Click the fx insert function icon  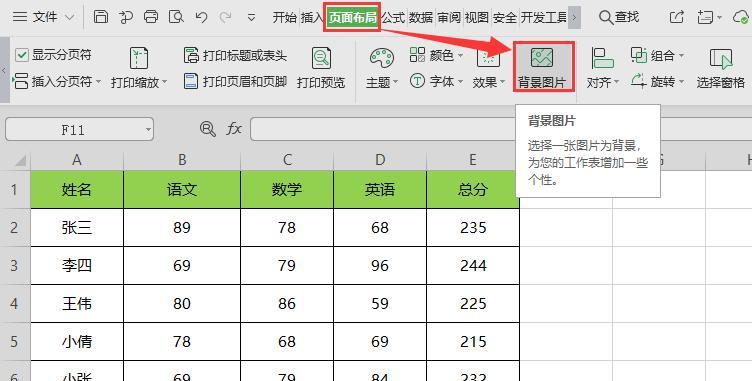point(234,129)
